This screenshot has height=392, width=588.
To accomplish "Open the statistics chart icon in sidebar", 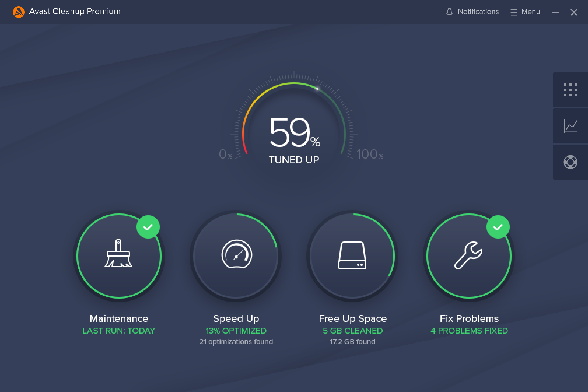I will point(570,126).
